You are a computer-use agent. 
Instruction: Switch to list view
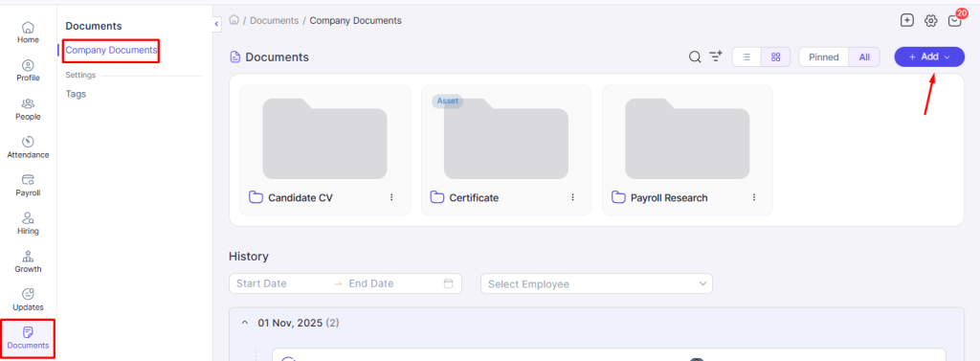tap(746, 56)
